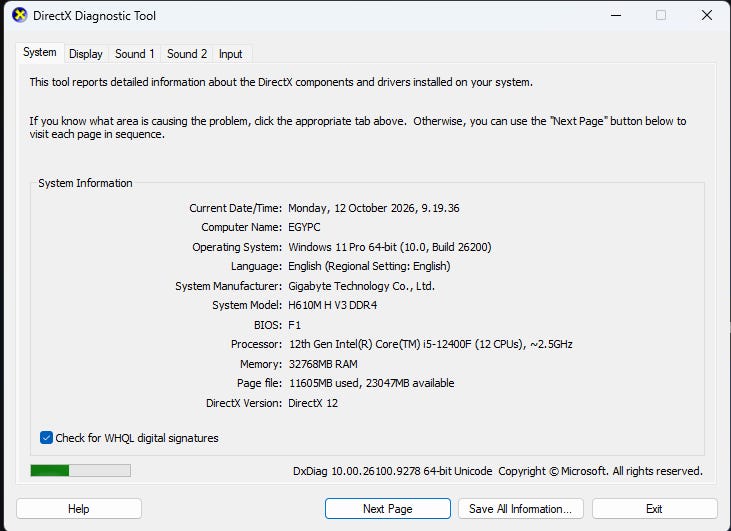
Task: Click the 'Operating System:' field label
Action: pyautogui.click(x=237, y=247)
